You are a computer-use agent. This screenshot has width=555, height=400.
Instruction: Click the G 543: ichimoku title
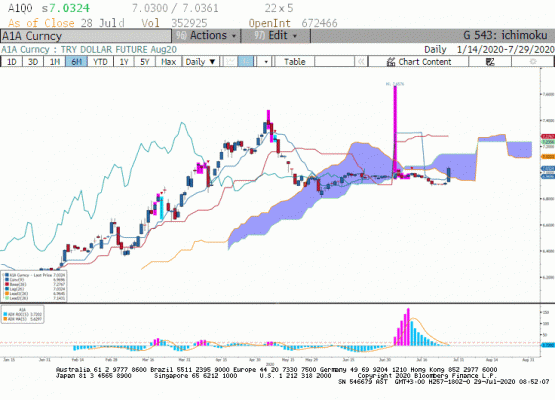tap(505, 35)
